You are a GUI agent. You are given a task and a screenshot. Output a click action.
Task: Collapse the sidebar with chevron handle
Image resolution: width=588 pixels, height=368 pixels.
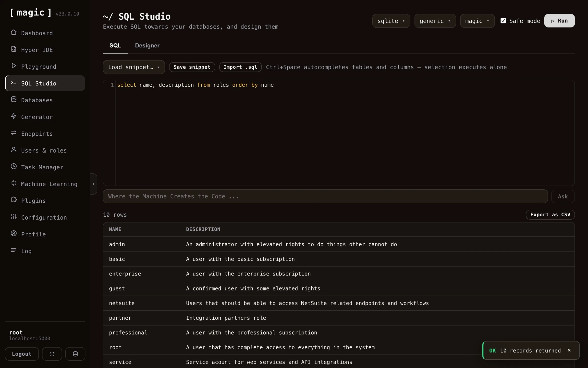pyautogui.click(x=94, y=184)
